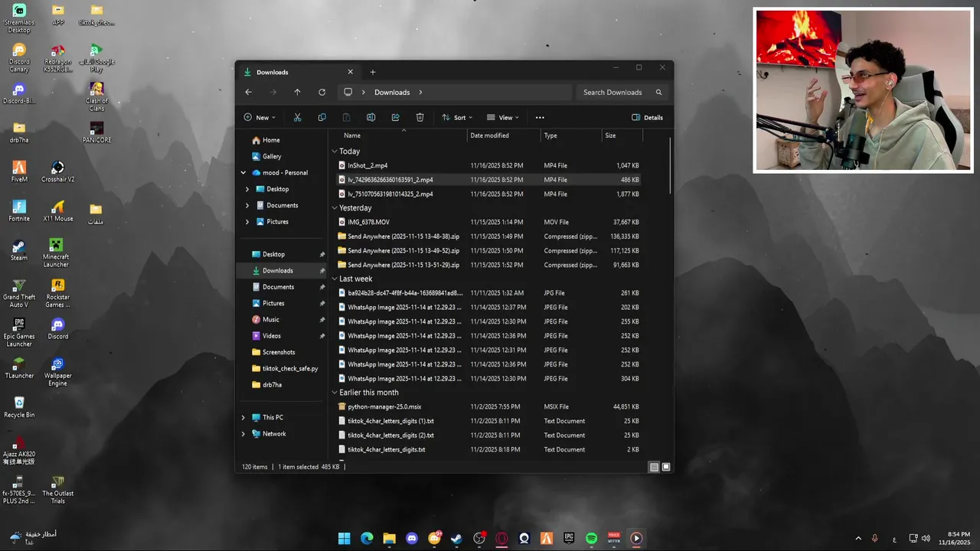The height and width of the screenshot is (551, 980).
Task: Select the Downloads tab
Action: 299,72
